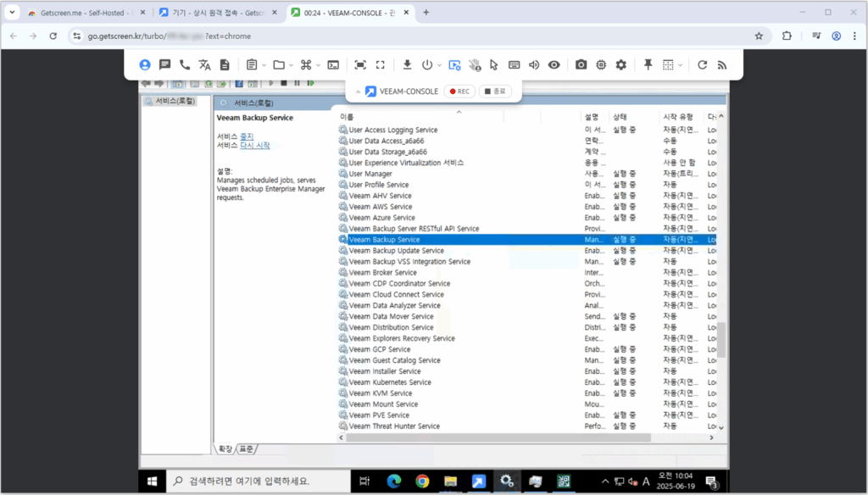Click the file transfer folder icon
This screenshot has width=868, height=495.
click(279, 64)
